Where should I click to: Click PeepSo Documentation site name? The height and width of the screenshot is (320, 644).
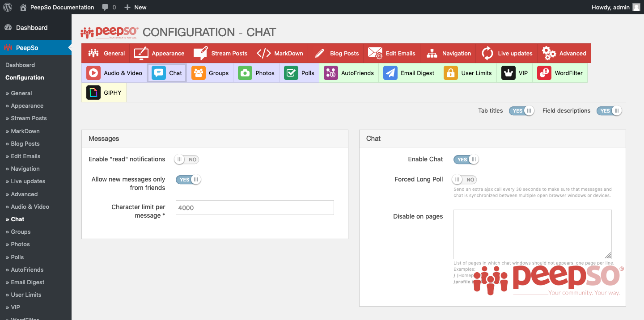pyautogui.click(x=62, y=7)
